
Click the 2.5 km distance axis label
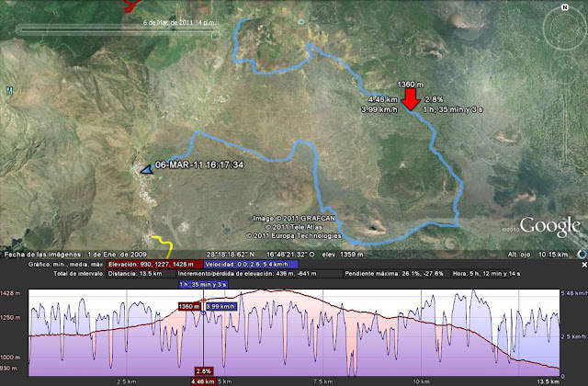click(x=127, y=381)
